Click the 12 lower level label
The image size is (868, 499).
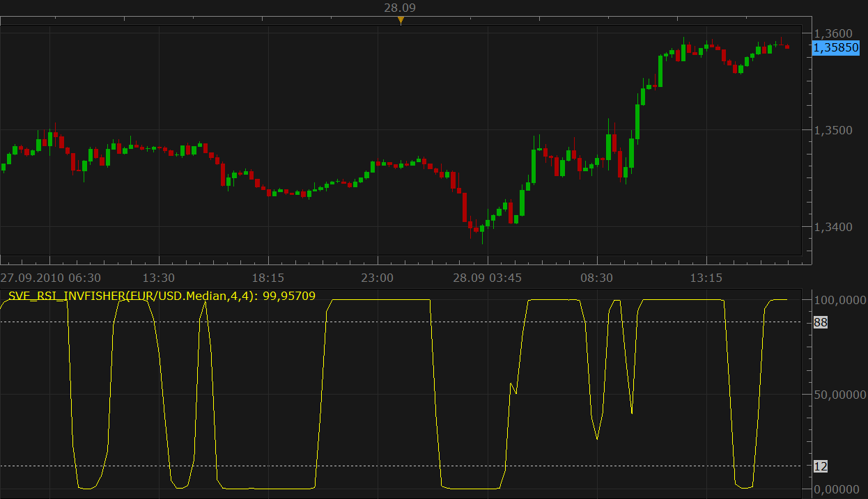(x=820, y=466)
